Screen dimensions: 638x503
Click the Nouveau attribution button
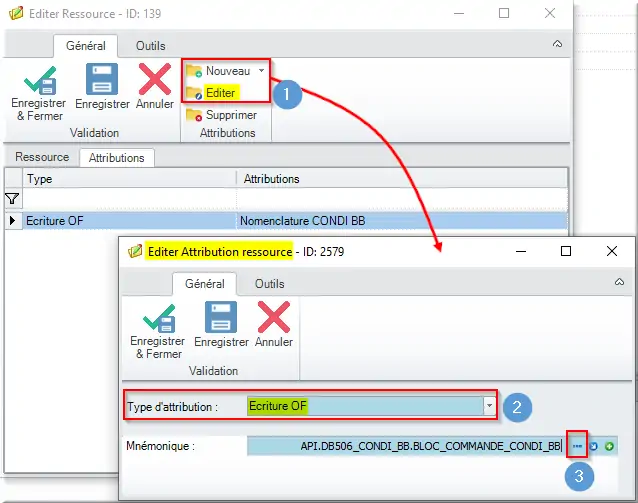point(218,71)
